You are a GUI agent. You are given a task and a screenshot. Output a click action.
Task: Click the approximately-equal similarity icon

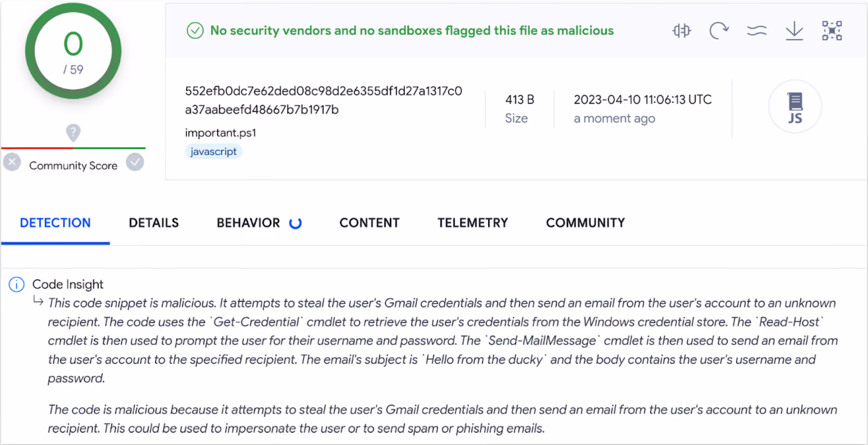pyautogui.click(x=757, y=30)
